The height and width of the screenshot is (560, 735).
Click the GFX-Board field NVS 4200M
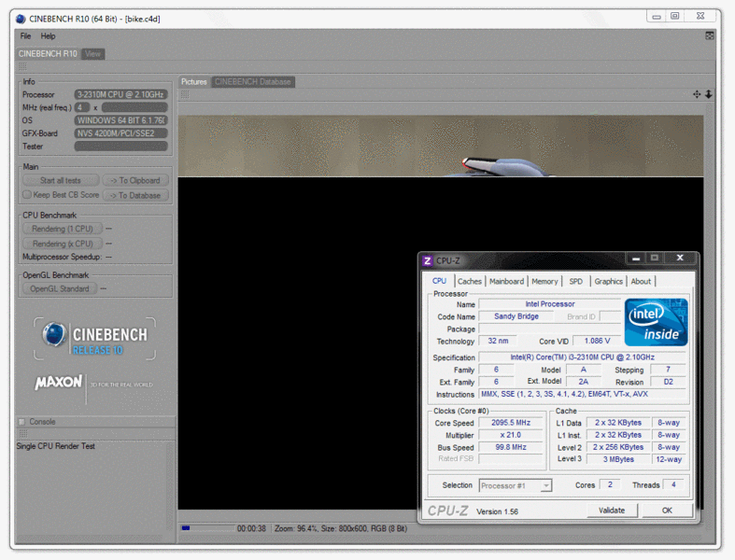[120, 133]
